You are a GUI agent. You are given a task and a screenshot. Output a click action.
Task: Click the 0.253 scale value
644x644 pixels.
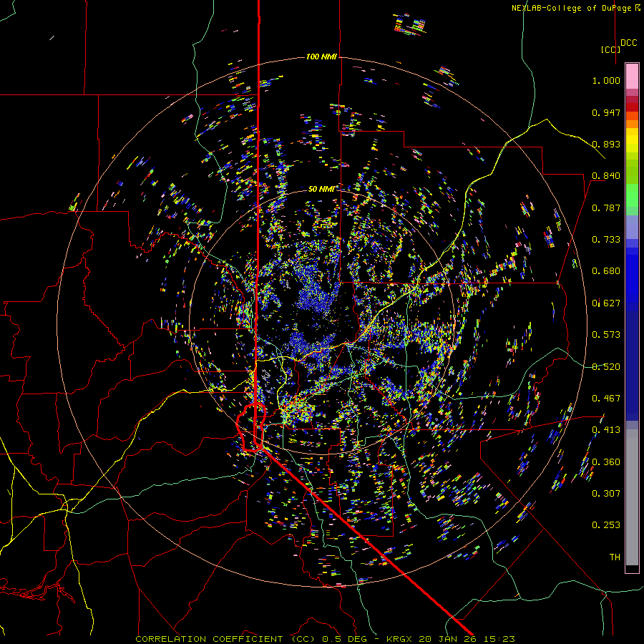tap(606, 525)
